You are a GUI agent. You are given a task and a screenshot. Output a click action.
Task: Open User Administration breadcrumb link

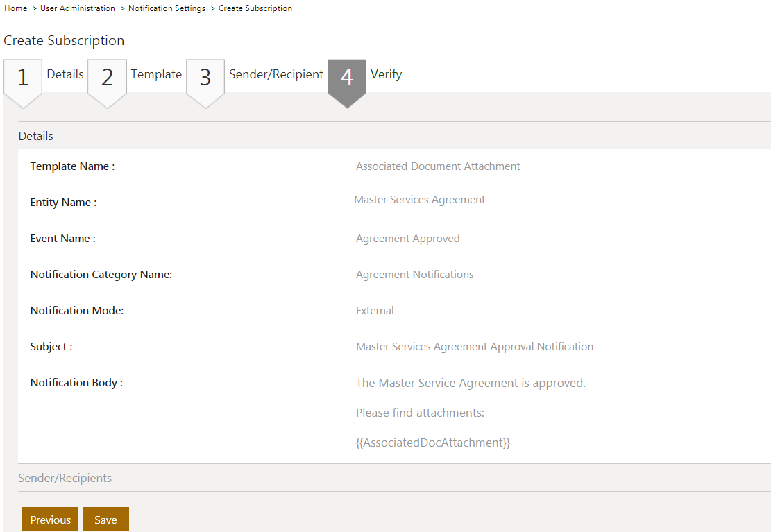[x=78, y=8]
